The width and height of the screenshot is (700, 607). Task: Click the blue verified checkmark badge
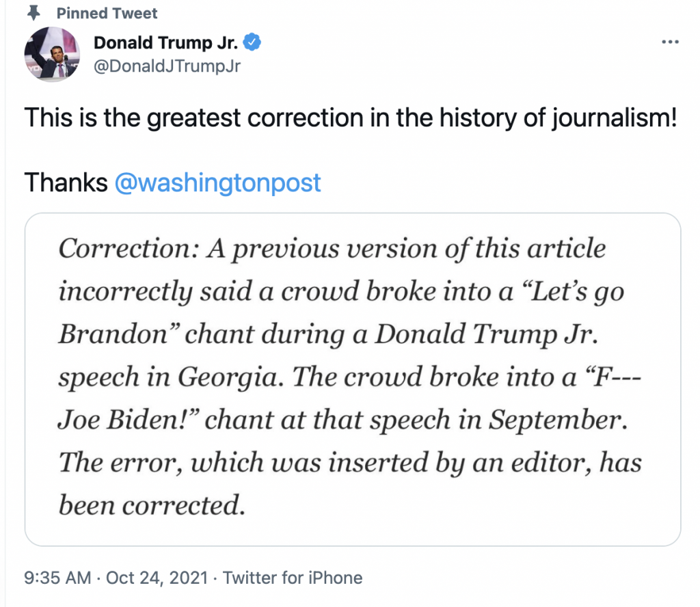coord(252,43)
